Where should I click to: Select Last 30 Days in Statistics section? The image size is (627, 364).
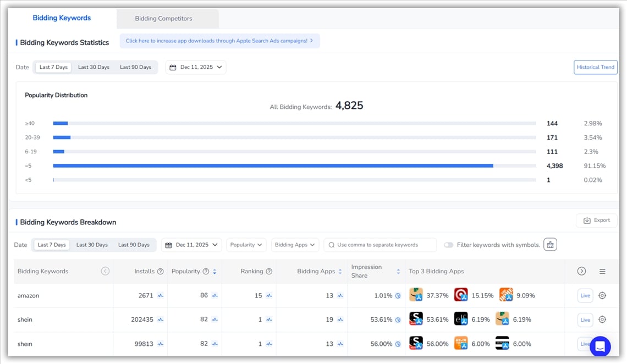94,67
